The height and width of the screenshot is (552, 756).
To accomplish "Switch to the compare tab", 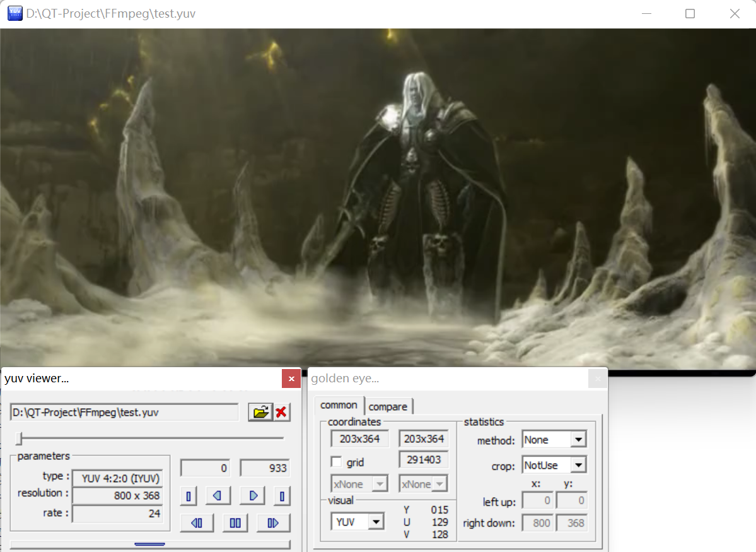I will click(388, 407).
